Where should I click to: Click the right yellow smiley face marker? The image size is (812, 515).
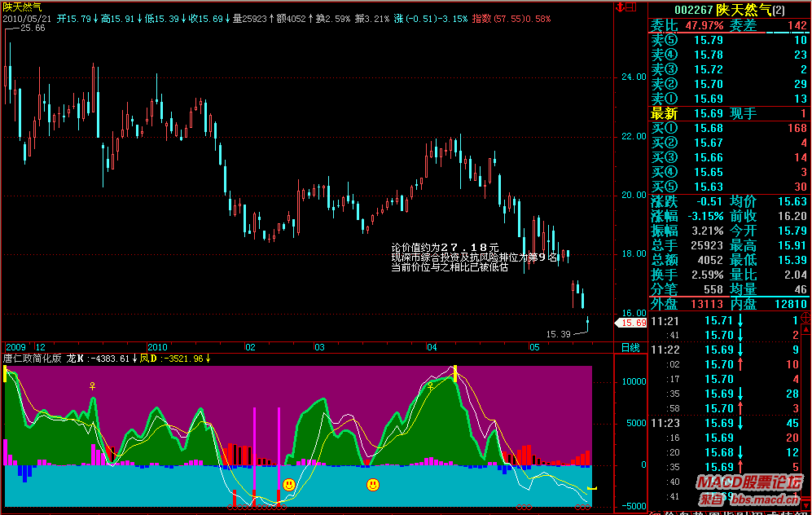pyautogui.click(x=372, y=485)
